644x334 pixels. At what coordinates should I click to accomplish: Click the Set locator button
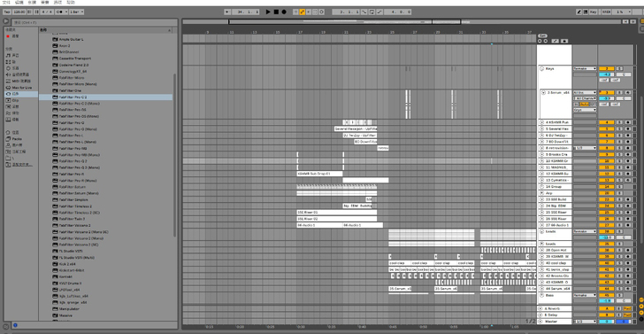pyautogui.click(x=542, y=35)
